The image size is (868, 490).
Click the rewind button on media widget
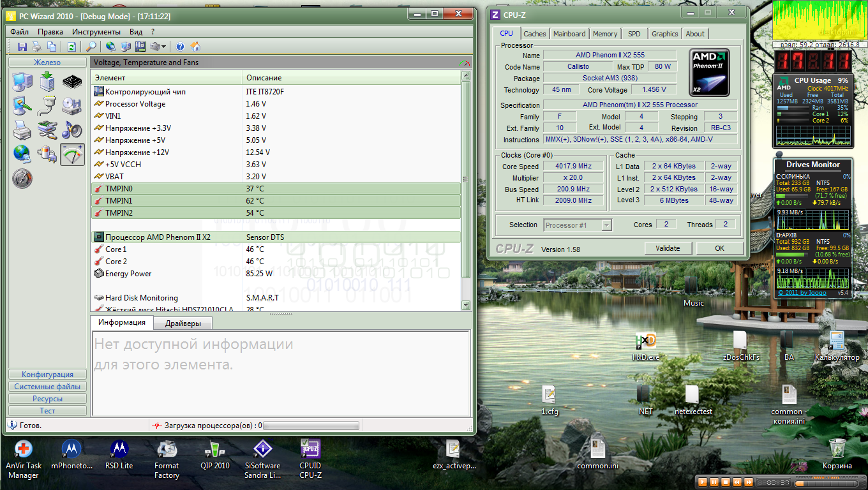tap(738, 482)
